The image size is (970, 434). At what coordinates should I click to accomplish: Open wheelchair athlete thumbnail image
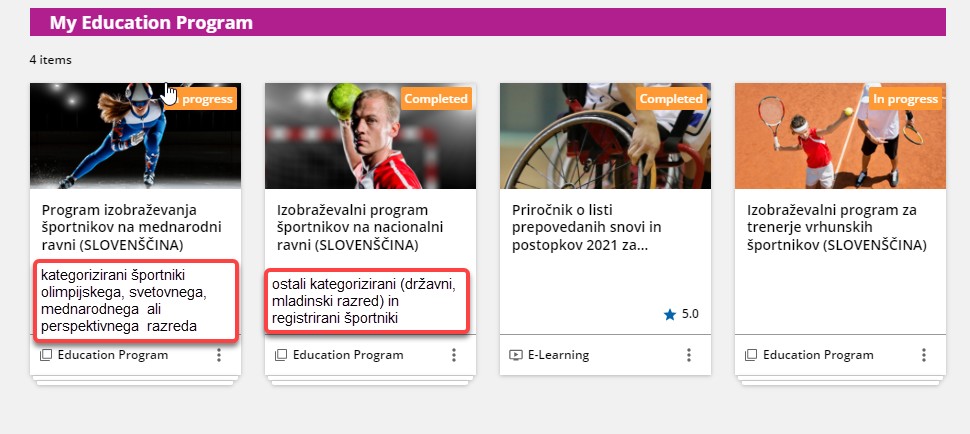coord(606,136)
